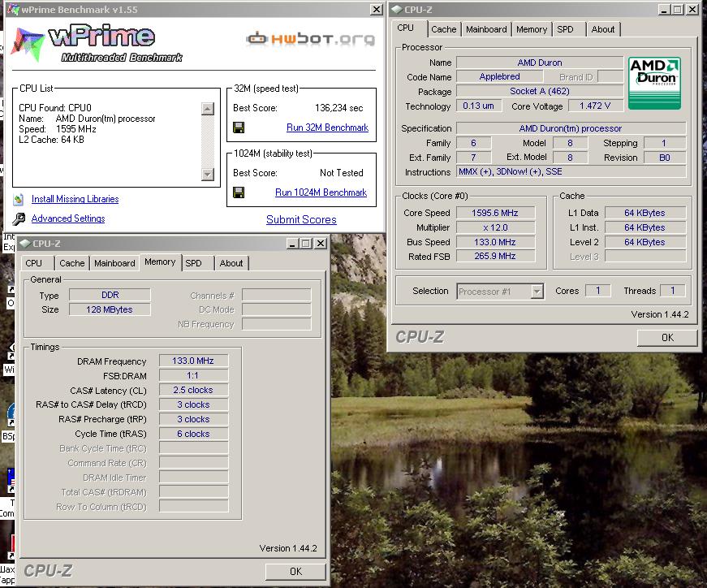Click the Level 2 64 KBytes field
This screenshot has width=707, height=588.
(x=645, y=242)
